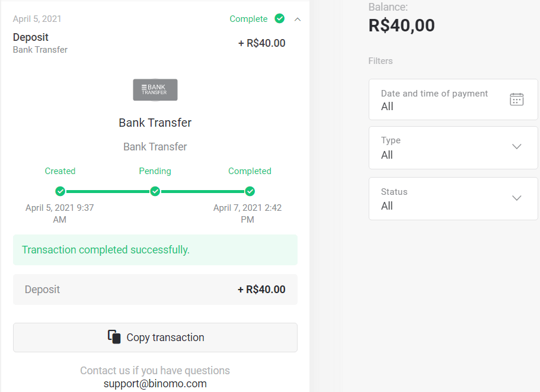Click the Deposit amount summary row
This screenshot has height=392, width=540.
coord(155,290)
